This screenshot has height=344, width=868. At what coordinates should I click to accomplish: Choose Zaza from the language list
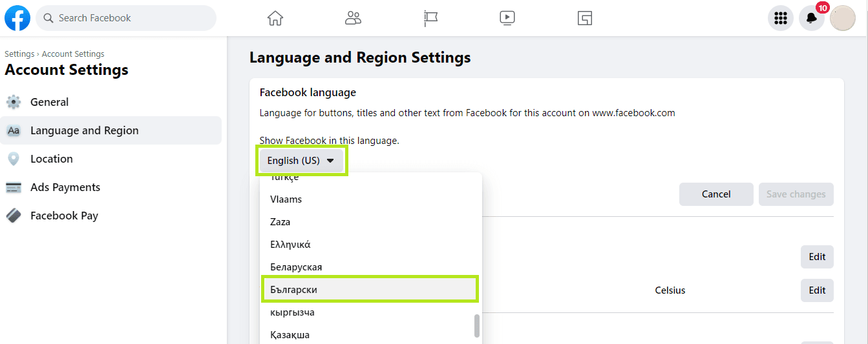click(x=371, y=222)
